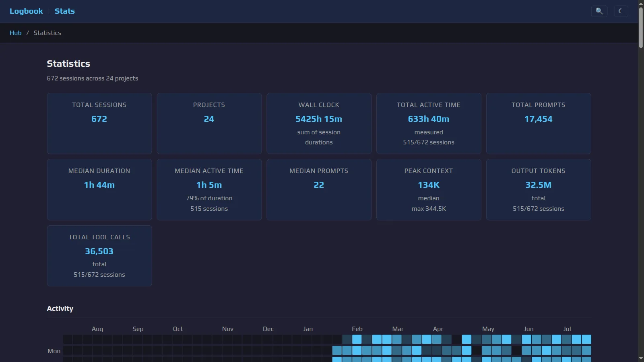Open the Stats nav item
Screen dimensions: 644x362
pos(65,11)
